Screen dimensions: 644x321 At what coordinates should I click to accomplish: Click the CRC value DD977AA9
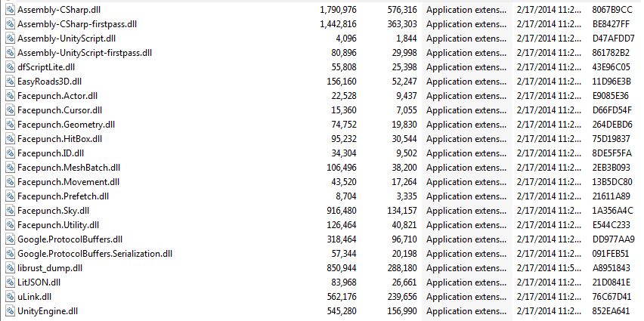[x=613, y=239]
